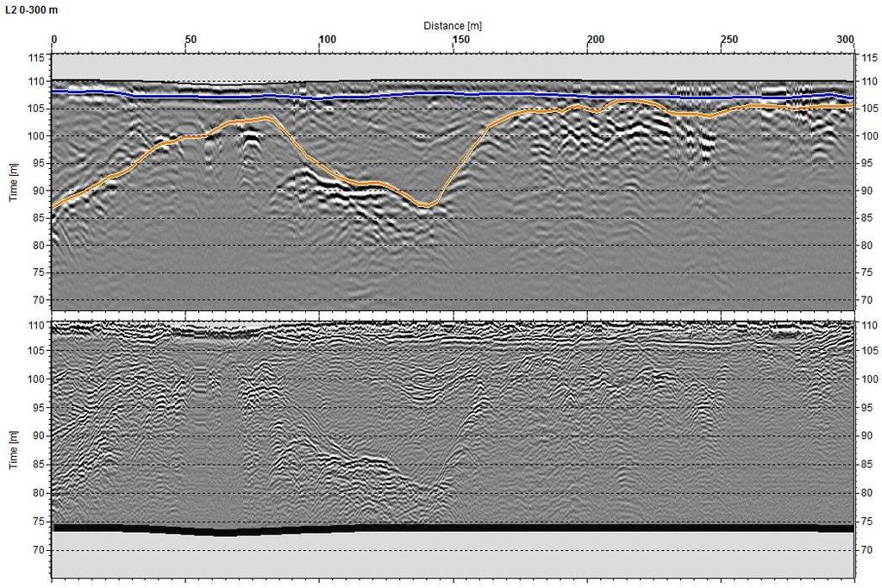Click 70 on lower panel's right axis
Image resolution: width=882 pixels, height=588 pixels.
(866, 550)
